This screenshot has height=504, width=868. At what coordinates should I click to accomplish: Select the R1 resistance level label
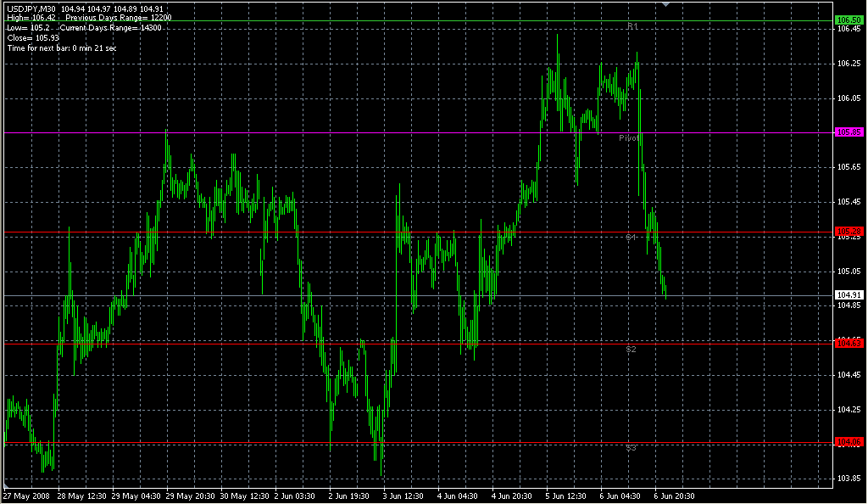[632, 27]
